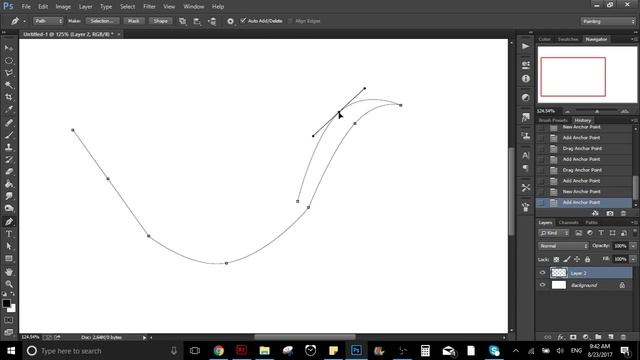Image resolution: width=640 pixels, height=360 pixels.
Task: Click the Mask button
Action: (x=133, y=21)
